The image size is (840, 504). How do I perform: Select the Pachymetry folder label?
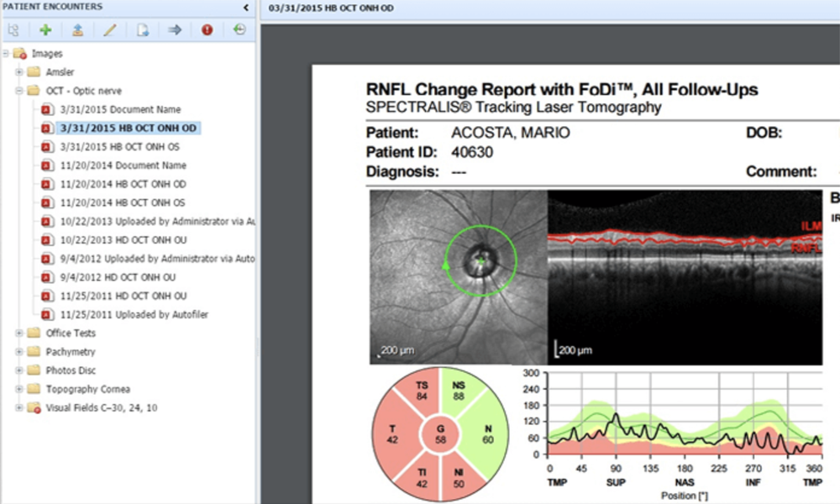[x=71, y=352]
